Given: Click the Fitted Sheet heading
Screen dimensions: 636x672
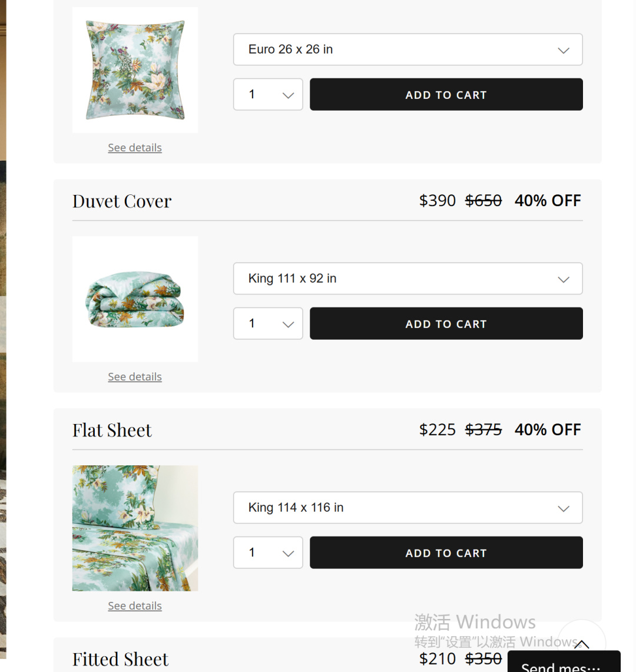Looking at the screenshot, I should coord(120,659).
